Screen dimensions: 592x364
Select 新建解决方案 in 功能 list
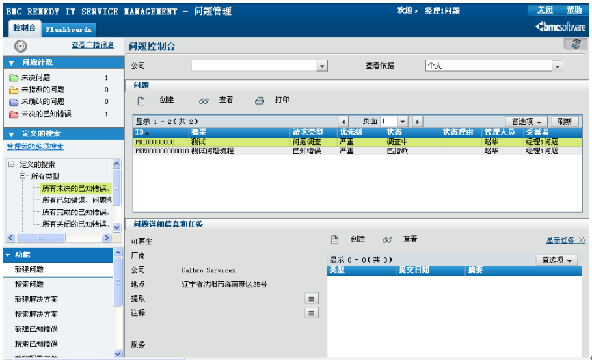click(x=36, y=300)
